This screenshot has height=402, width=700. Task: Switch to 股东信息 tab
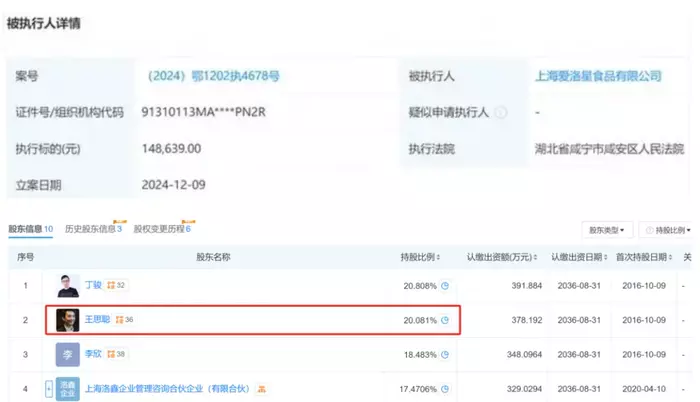30,229
